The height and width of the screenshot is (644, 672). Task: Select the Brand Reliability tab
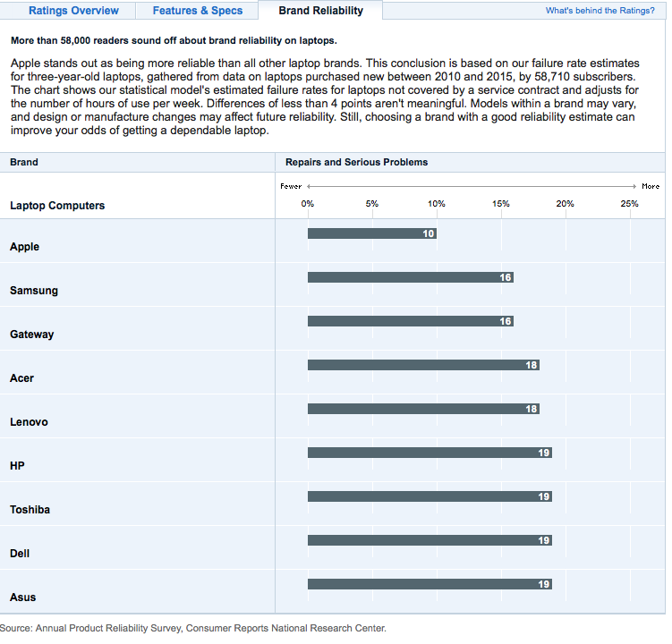(x=320, y=11)
